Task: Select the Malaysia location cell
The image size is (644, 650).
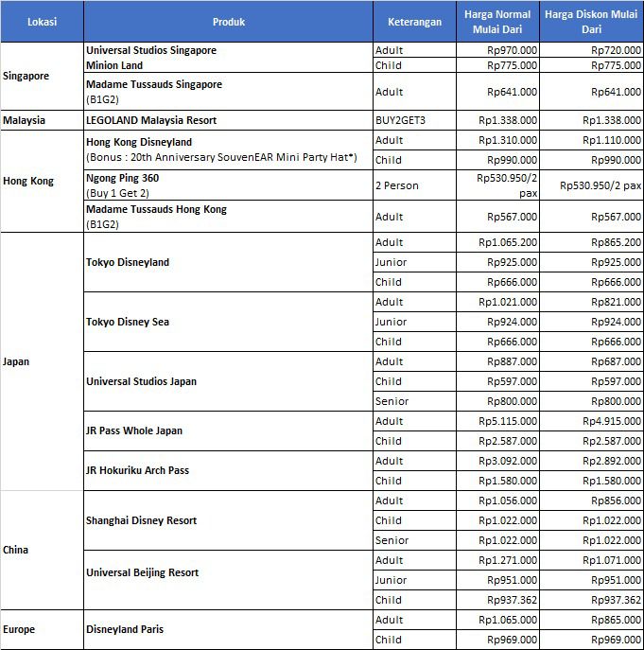Action: (42, 120)
